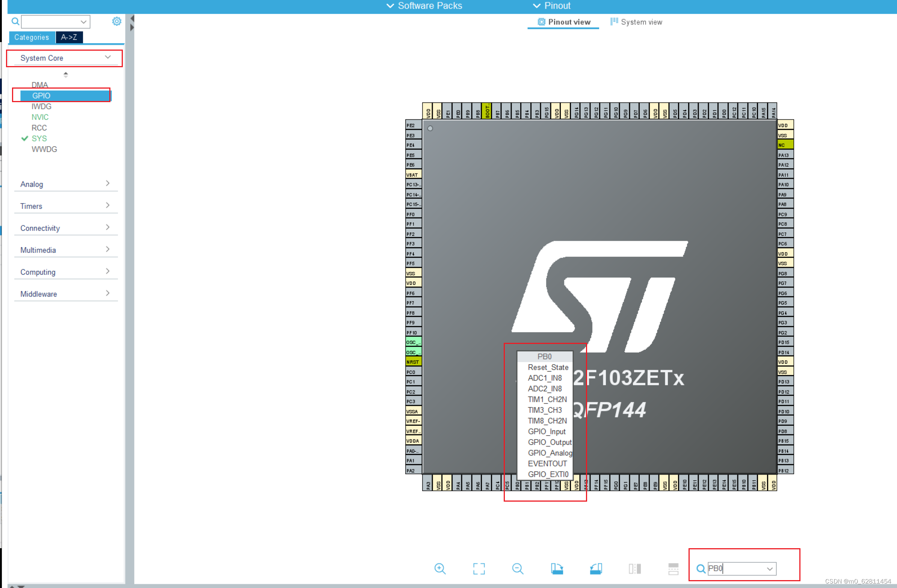Fit the chip to the view
This screenshot has width=897, height=588.
pyautogui.click(x=479, y=569)
